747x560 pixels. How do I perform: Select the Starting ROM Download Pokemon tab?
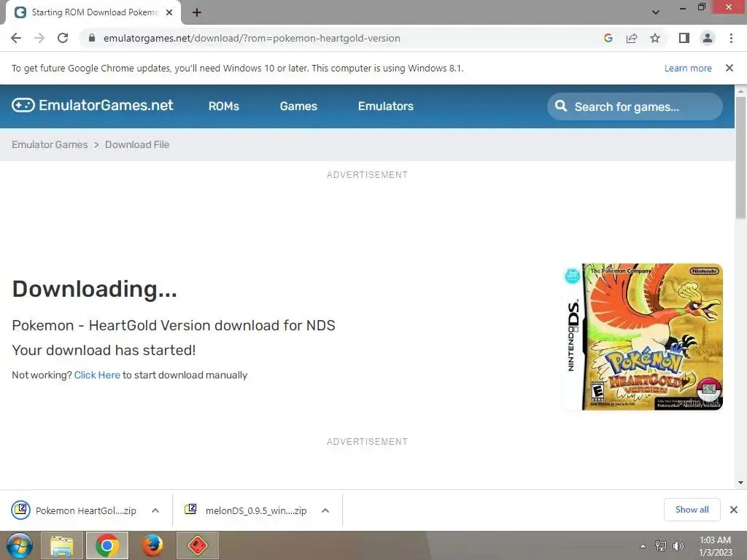click(x=93, y=12)
